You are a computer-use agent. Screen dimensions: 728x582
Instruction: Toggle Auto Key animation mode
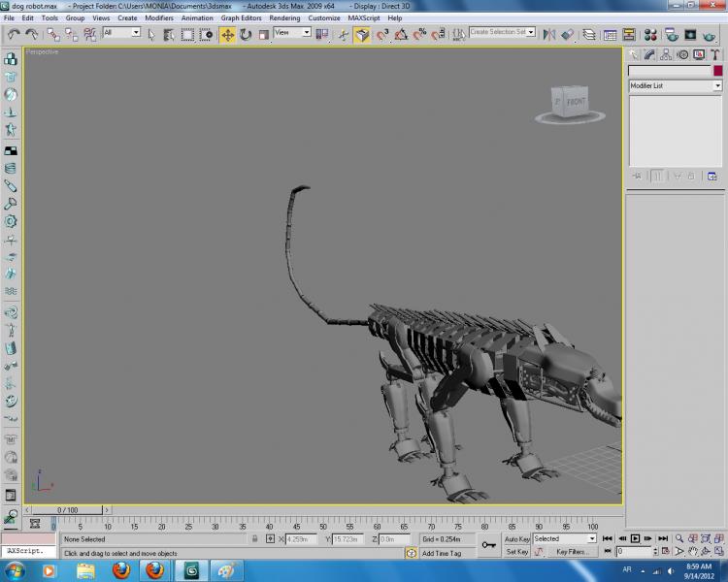tap(516, 538)
